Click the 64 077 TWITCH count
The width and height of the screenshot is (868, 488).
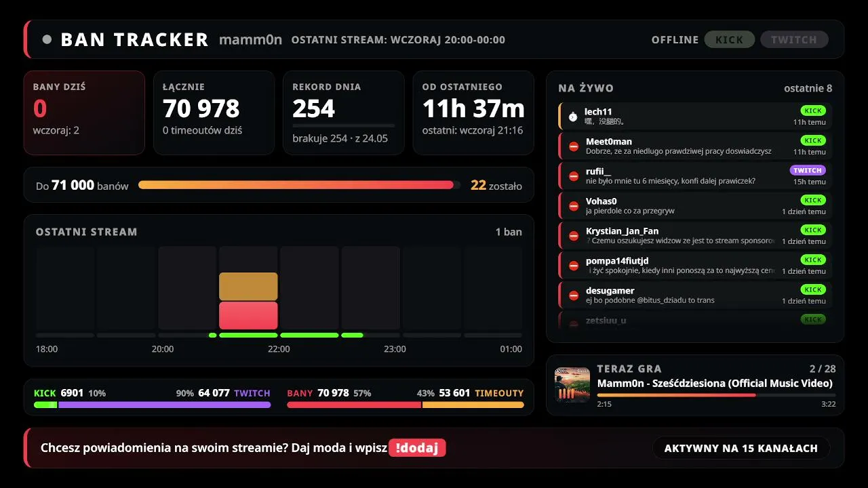[234, 393]
